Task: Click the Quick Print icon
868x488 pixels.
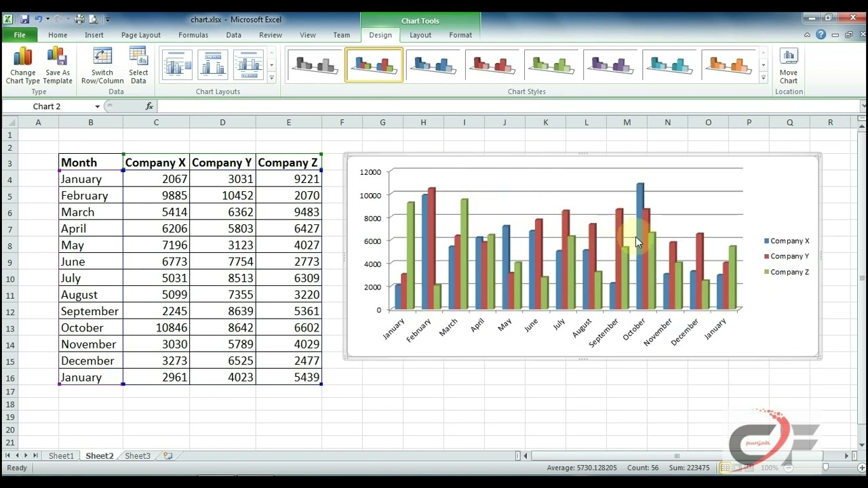Action: coord(79,20)
